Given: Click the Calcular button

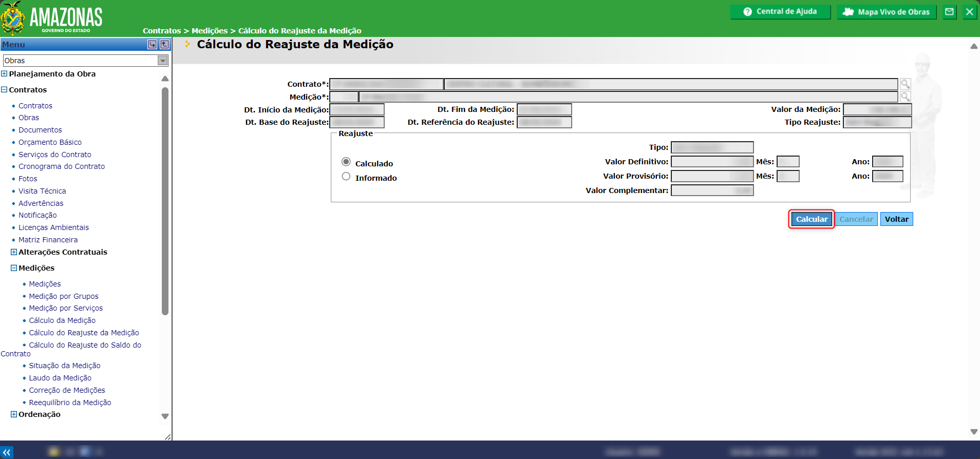Looking at the screenshot, I should (x=812, y=219).
